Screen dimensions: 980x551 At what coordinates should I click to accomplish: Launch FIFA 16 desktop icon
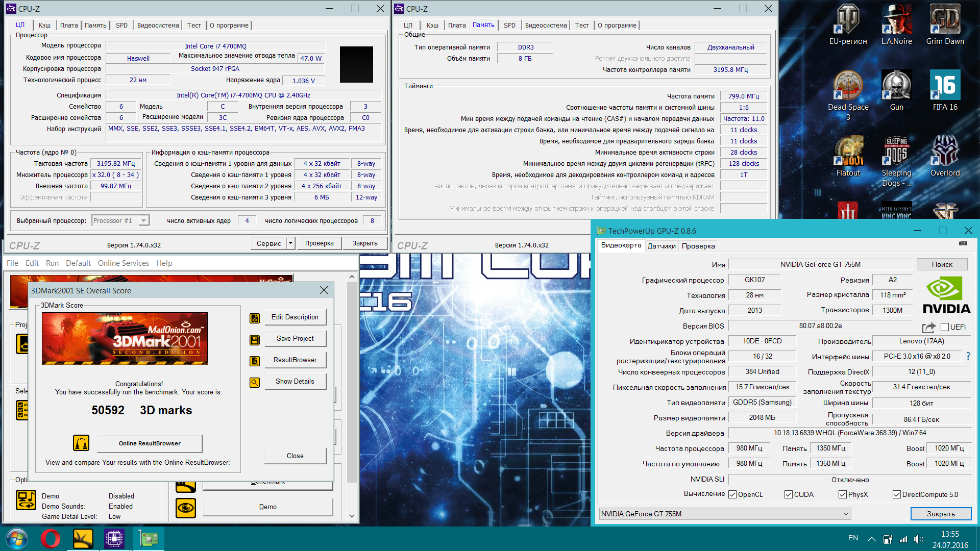(945, 90)
